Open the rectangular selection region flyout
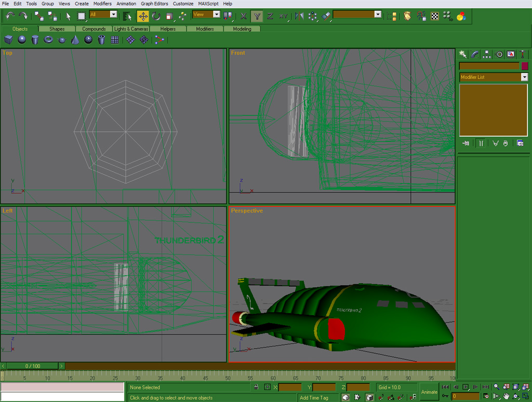 (82, 16)
